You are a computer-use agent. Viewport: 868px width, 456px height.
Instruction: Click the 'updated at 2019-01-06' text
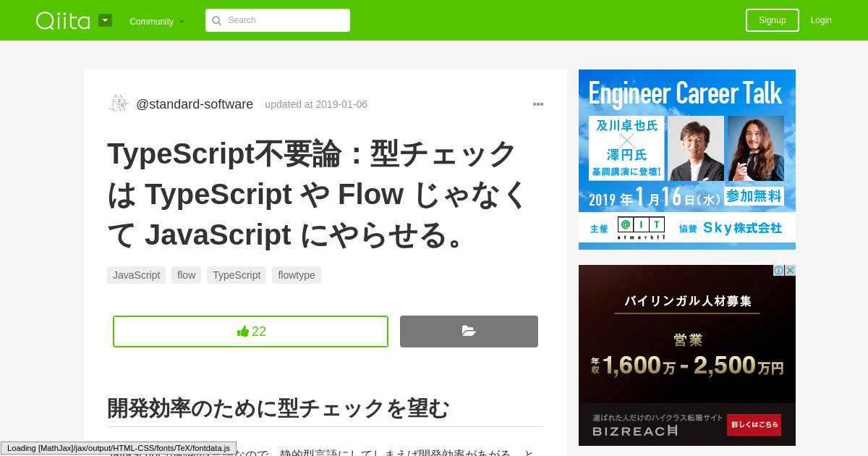316,104
